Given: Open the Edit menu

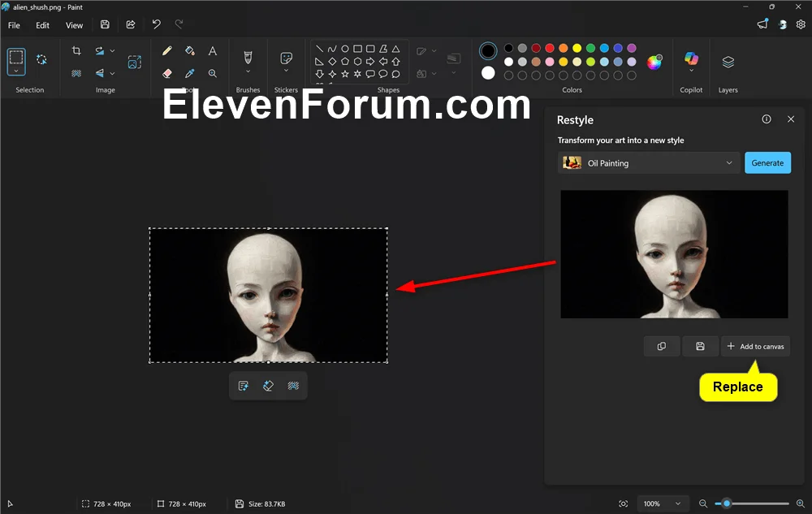Looking at the screenshot, I should click(x=42, y=25).
